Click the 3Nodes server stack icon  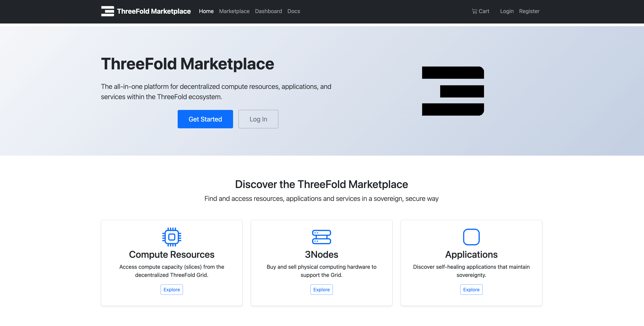pos(321,237)
